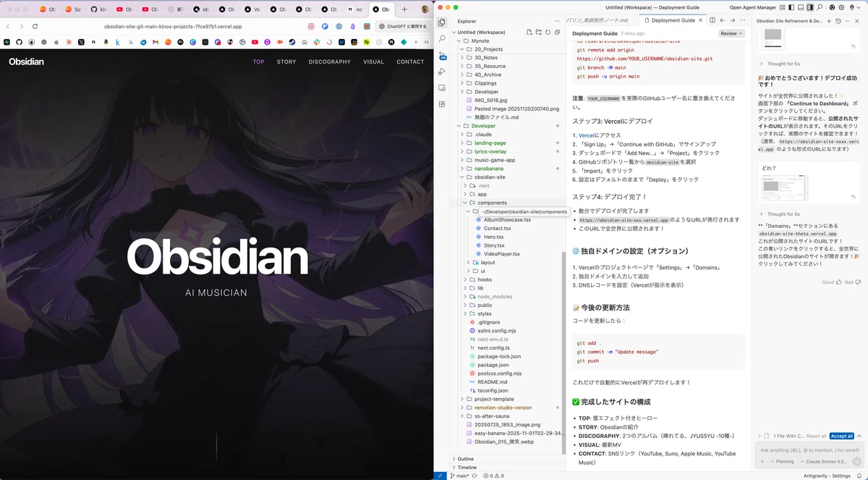
Task: Close the agent chat panel
Action: (x=857, y=21)
